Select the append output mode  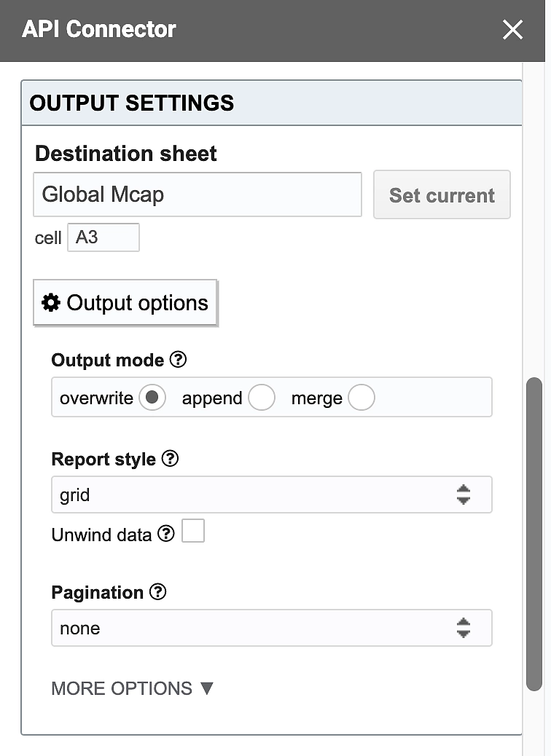pos(262,398)
